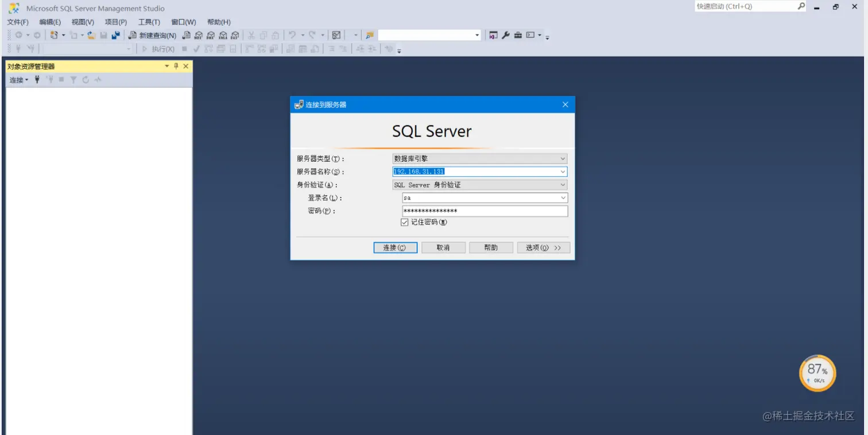The image size is (868, 435).
Task: Click the 87% network speed floating widget
Action: tap(817, 373)
